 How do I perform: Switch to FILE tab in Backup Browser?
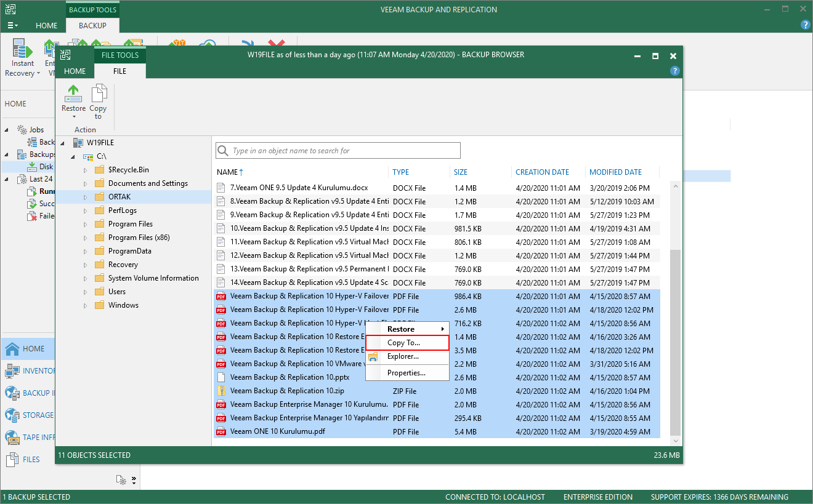point(119,71)
